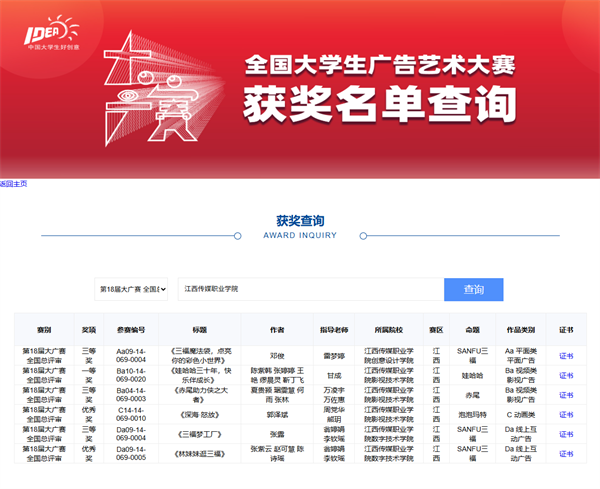Image resolution: width=600 pixels, height=489 pixels.
Task: Expand the 第18届大广赛 competition dropdown
Action: 131,289
